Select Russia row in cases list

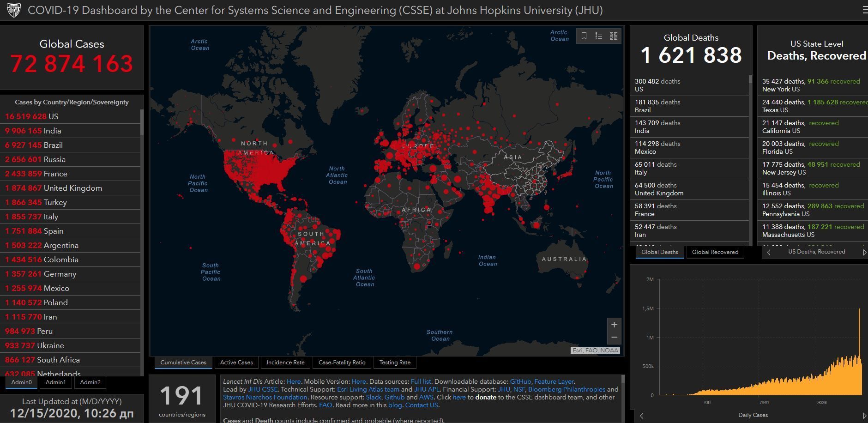70,159
